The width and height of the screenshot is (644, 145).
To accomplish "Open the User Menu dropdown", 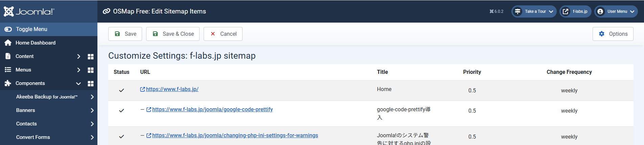I will click(616, 11).
